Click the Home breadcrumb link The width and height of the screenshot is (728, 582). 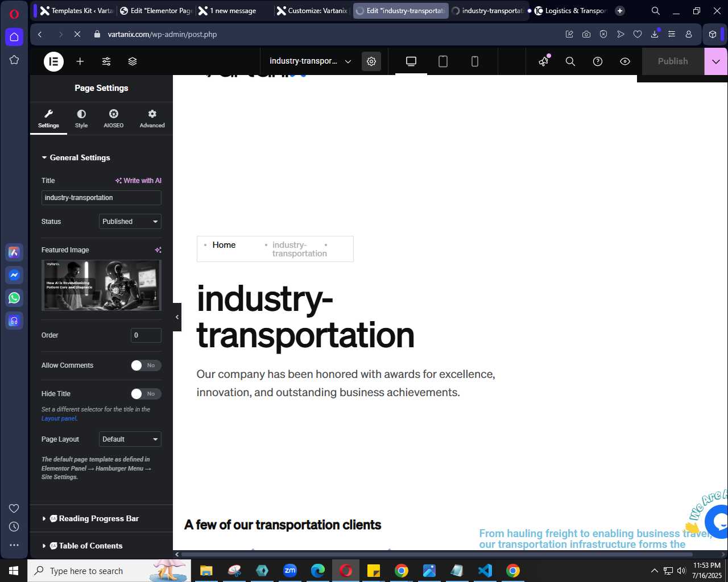[224, 245]
